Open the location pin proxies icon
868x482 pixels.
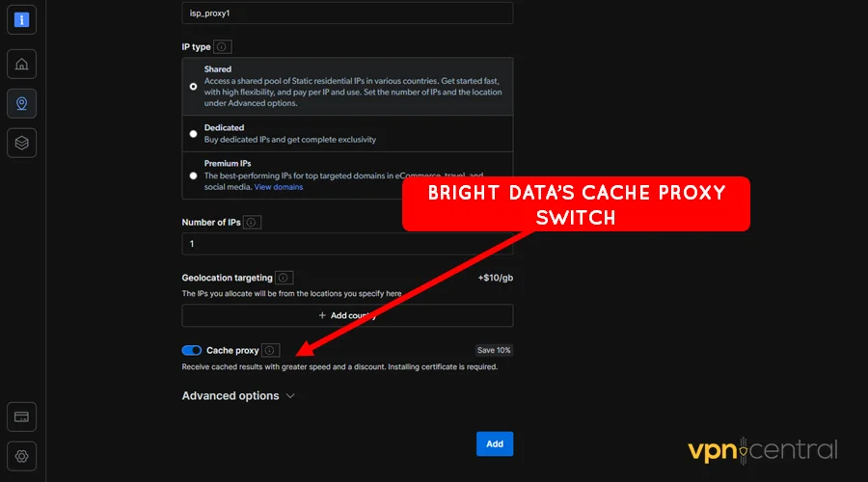click(x=21, y=103)
